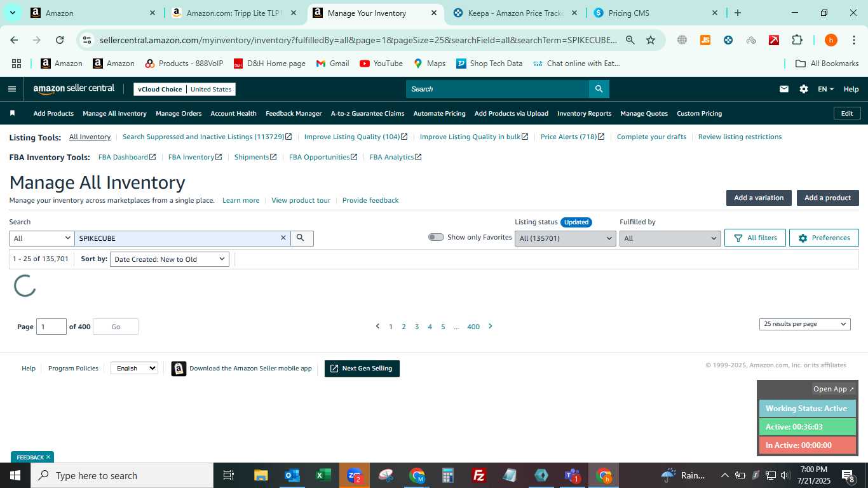Run inventory search with magnifier button
The width and height of the screenshot is (868, 488).
click(x=302, y=238)
